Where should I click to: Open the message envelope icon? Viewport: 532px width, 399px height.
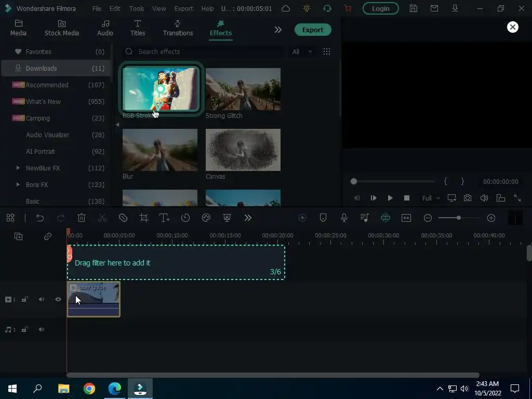tap(434, 8)
